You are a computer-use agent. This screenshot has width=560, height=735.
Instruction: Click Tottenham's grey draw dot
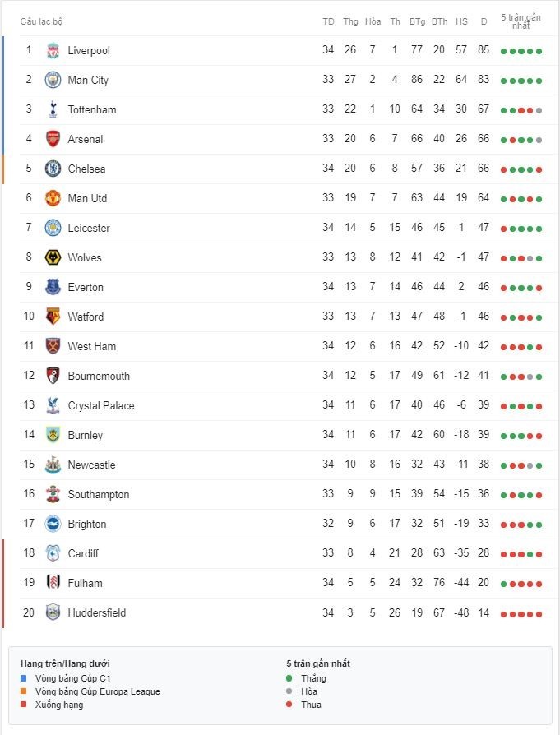click(x=539, y=111)
